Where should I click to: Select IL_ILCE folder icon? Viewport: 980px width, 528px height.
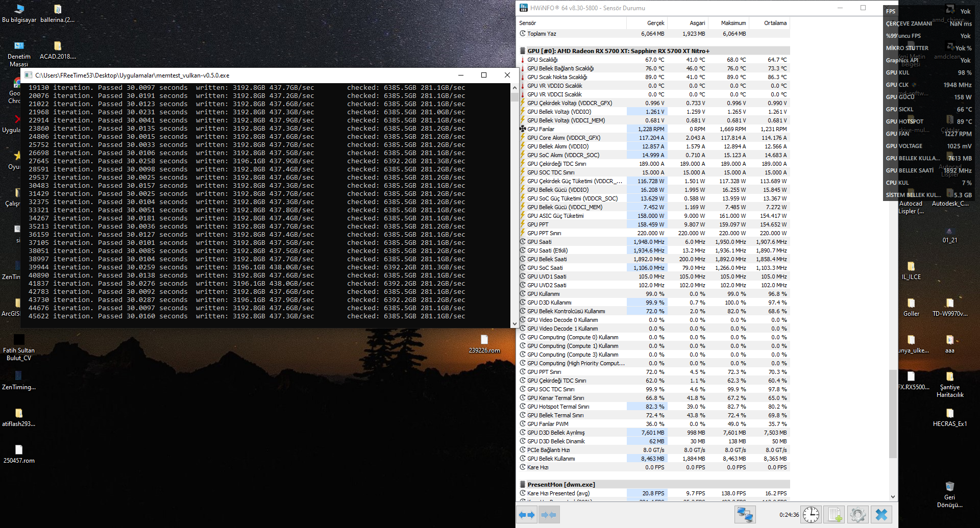point(911,271)
